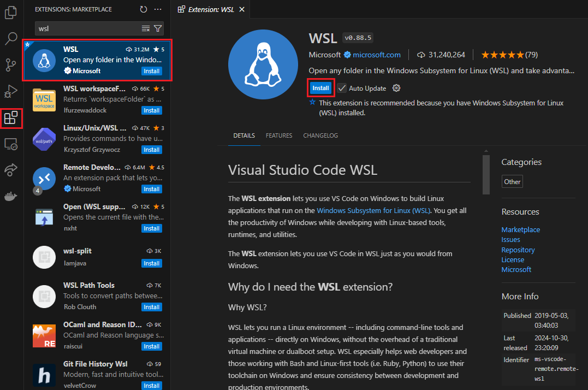Open Windows Subsystem for Linux (WSL) link

373,210
